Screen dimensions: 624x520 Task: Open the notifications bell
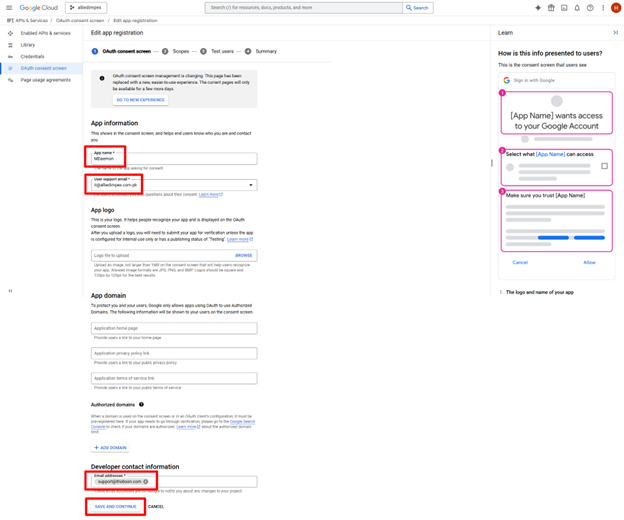click(577, 7)
